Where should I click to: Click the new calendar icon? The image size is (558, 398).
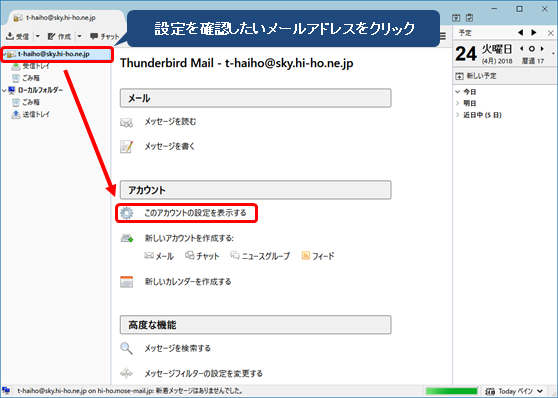(126, 282)
